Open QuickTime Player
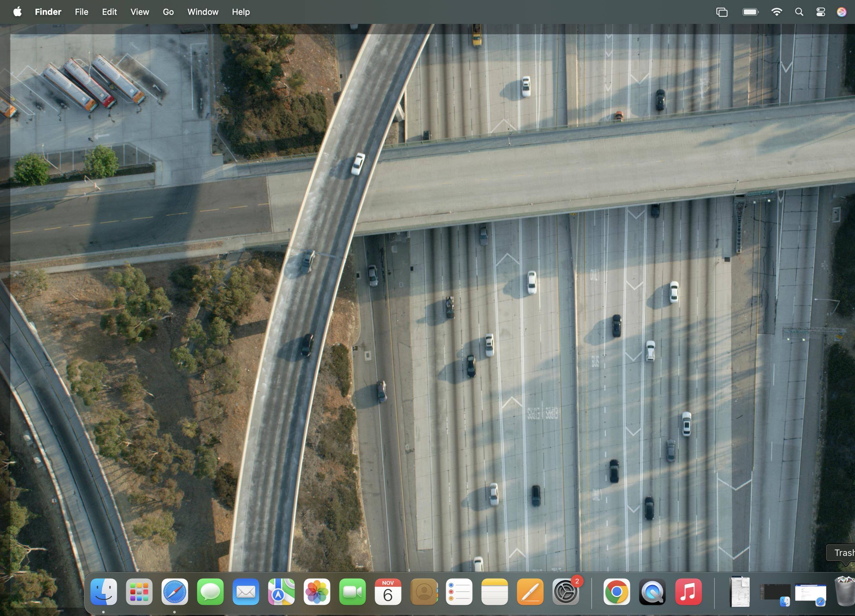 pyautogui.click(x=652, y=592)
